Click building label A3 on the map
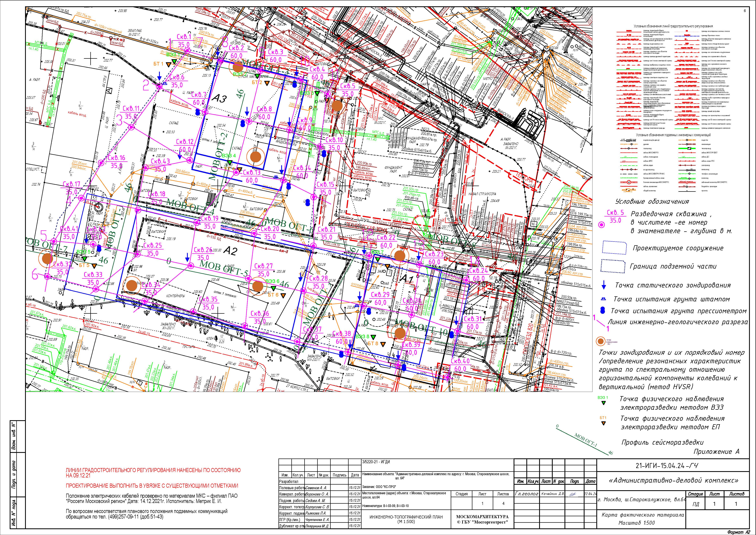Viewport: 756px width, 535px height. 219,98
